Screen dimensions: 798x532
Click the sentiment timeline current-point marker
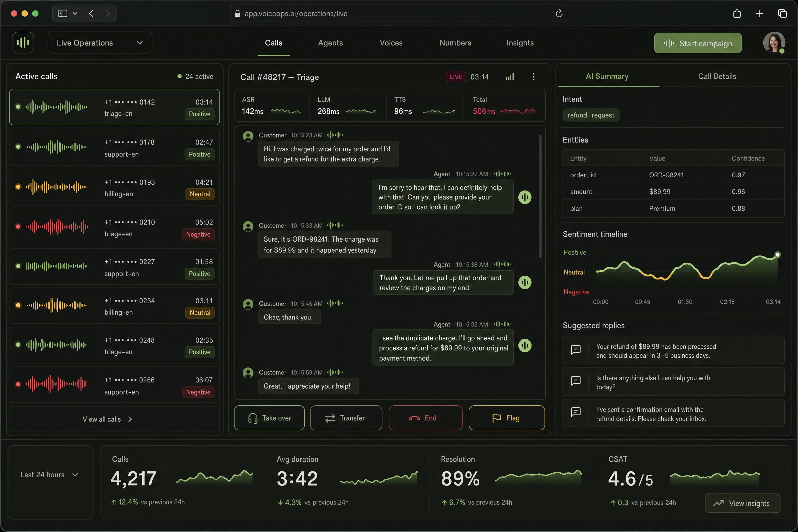point(778,254)
